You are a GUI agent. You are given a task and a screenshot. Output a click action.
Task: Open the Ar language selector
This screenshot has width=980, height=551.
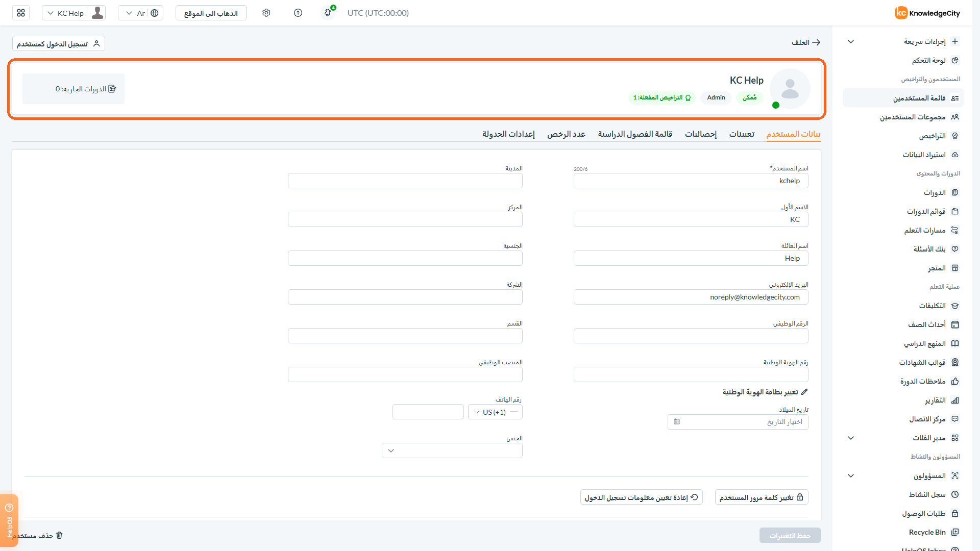point(140,13)
